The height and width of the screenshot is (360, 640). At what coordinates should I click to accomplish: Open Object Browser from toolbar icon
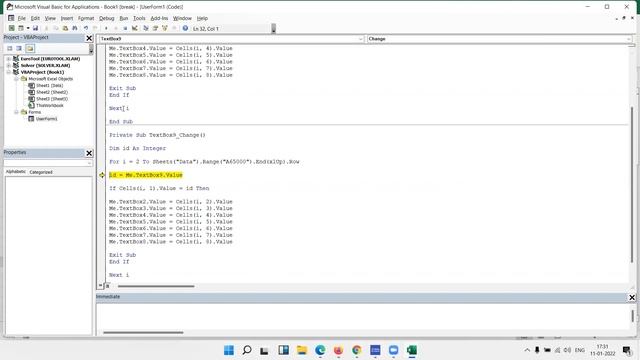click(x=164, y=28)
